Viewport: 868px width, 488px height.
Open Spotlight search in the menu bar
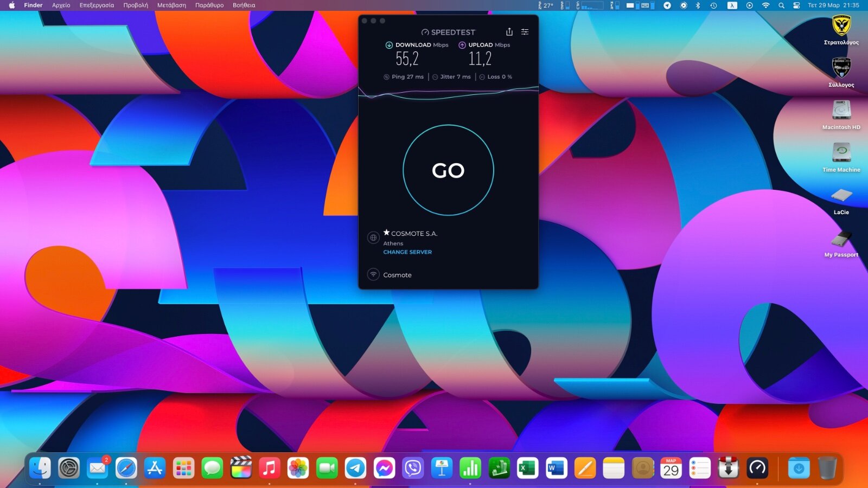point(781,5)
